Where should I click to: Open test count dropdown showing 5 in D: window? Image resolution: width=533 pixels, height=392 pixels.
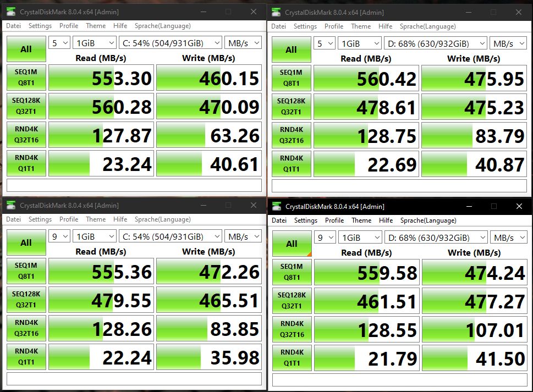click(x=325, y=43)
